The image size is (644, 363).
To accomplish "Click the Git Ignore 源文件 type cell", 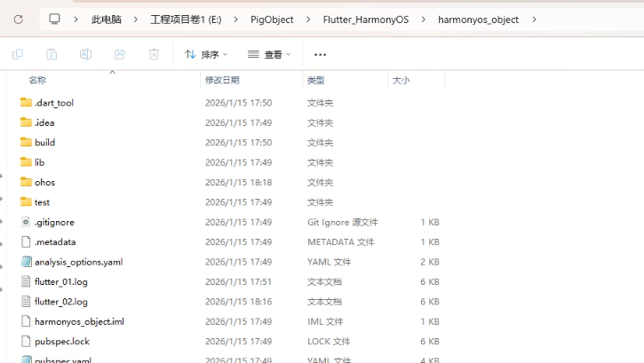I will [x=343, y=222].
